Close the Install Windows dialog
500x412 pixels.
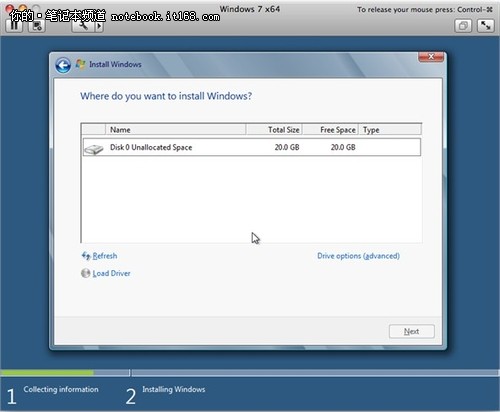pyautogui.click(x=431, y=57)
